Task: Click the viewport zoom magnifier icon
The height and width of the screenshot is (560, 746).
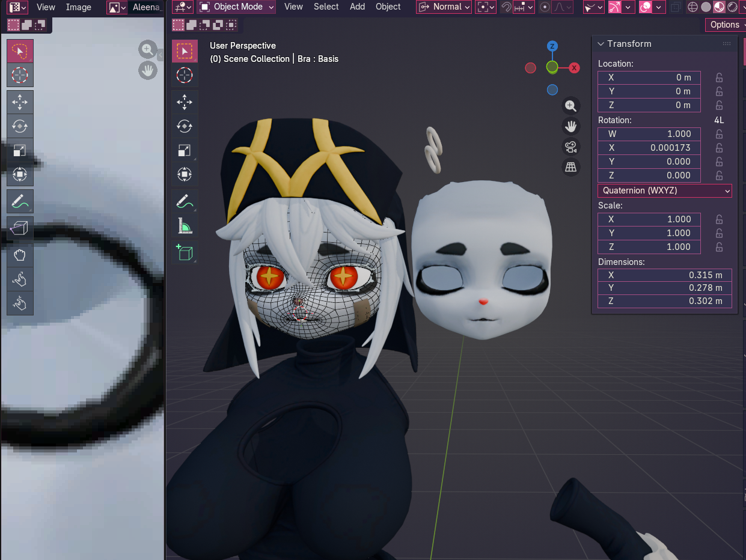Action: pos(571,106)
